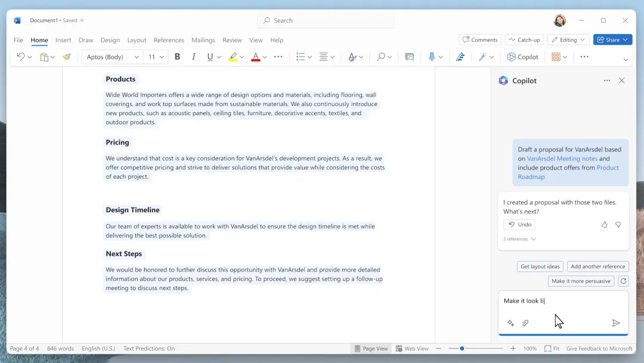Open the VanArsdel Meeting notes link

(x=562, y=159)
